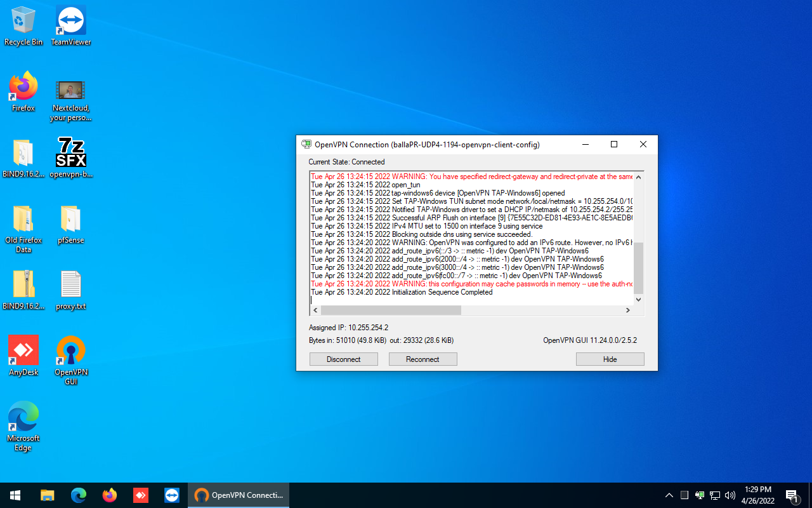Open the TeamViewer desktop shortcut
Screen dimensions: 812x508
pyautogui.click(x=71, y=21)
